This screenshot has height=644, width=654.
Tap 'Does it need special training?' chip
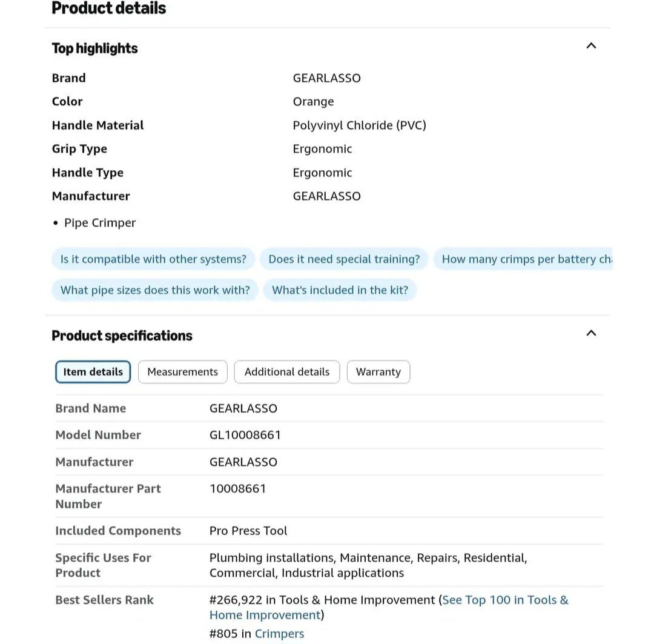point(344,259)
